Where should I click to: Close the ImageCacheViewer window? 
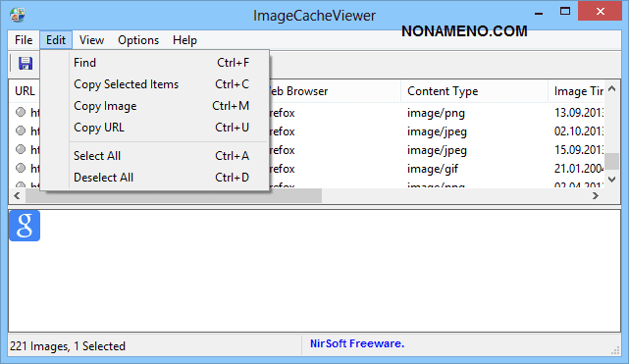[601, 11]
